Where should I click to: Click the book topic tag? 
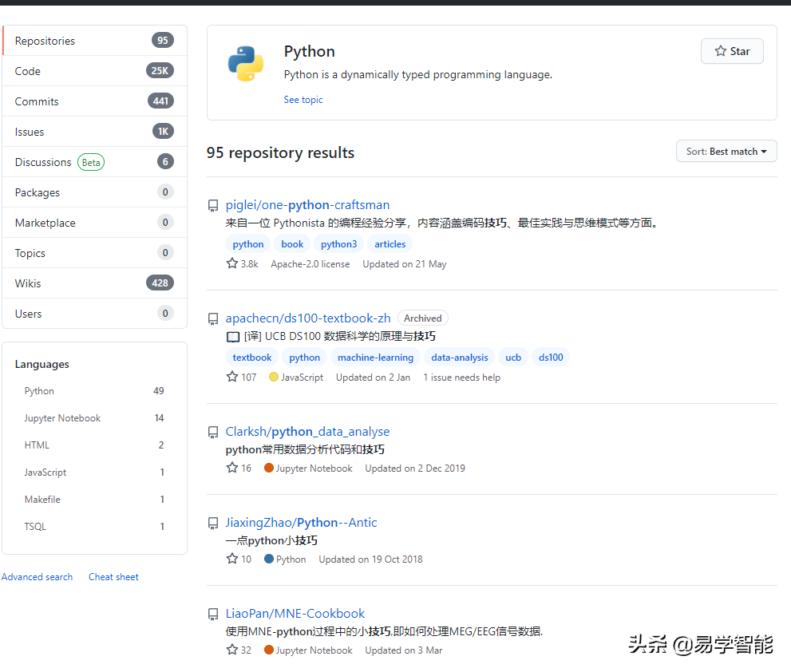[x=293, y=244]
